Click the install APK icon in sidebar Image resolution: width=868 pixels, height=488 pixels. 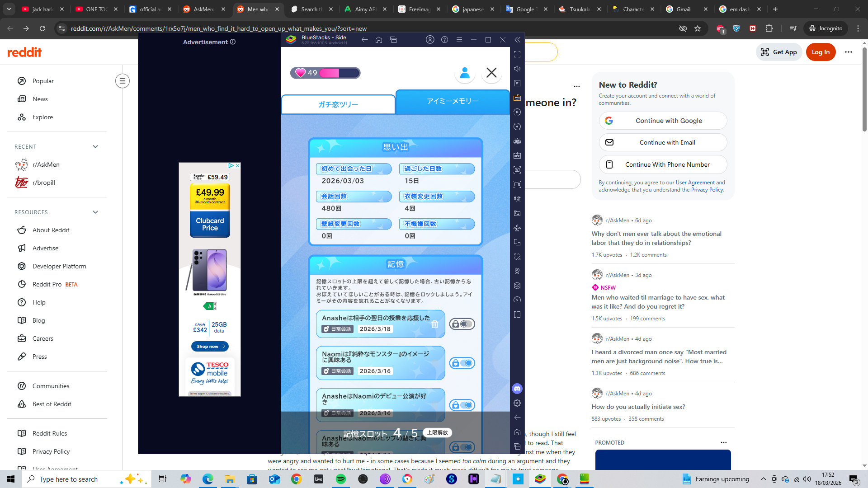pos(517,155)
